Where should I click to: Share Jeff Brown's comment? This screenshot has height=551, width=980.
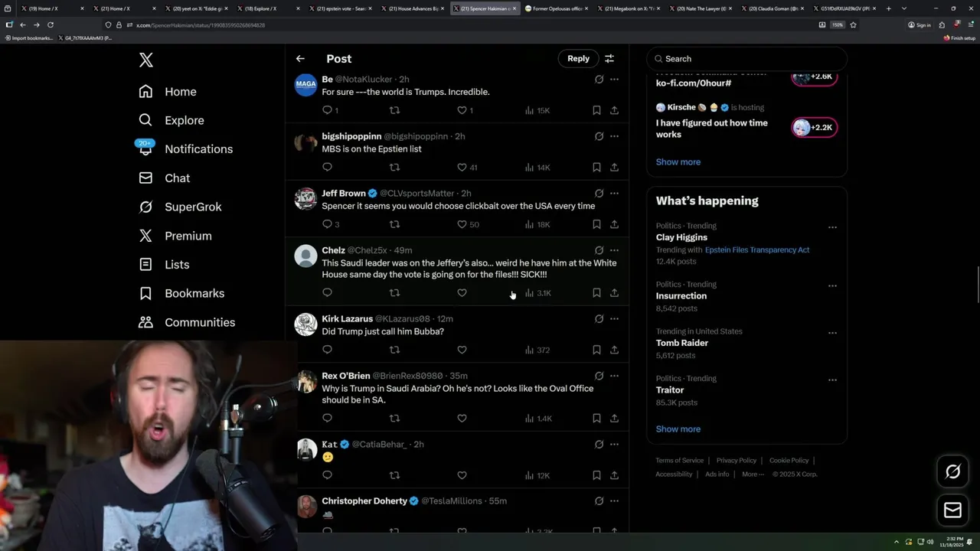614,224
